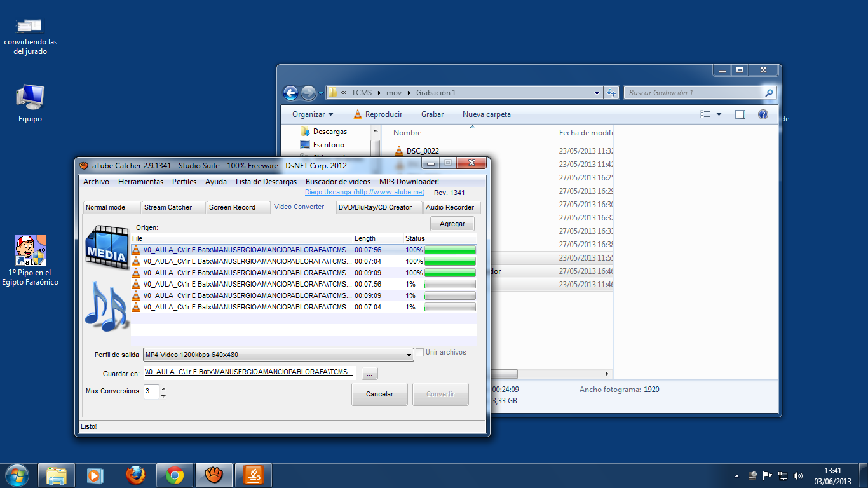Open the Diego Uscanga atube.me link

tap(365, 193)
